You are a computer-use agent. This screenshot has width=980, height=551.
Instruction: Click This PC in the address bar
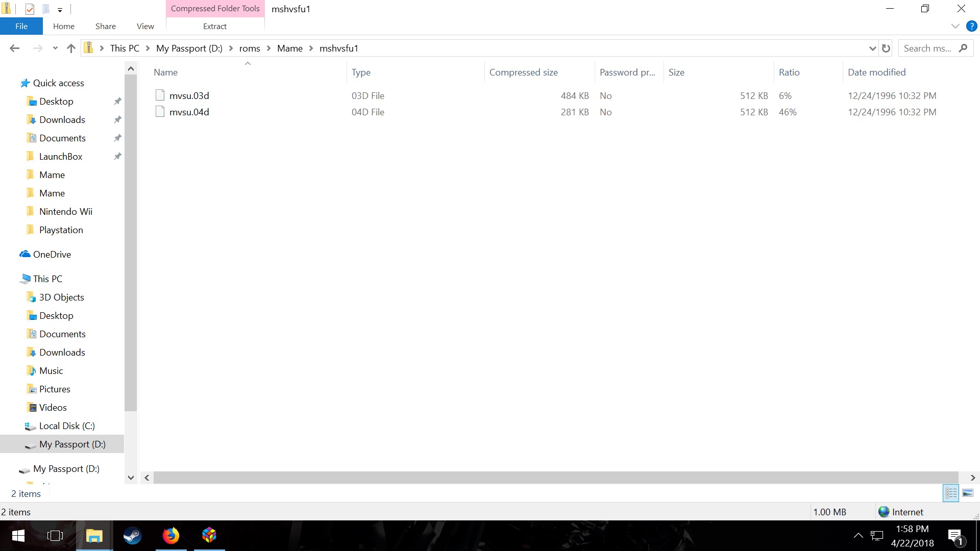click(125, 48)
